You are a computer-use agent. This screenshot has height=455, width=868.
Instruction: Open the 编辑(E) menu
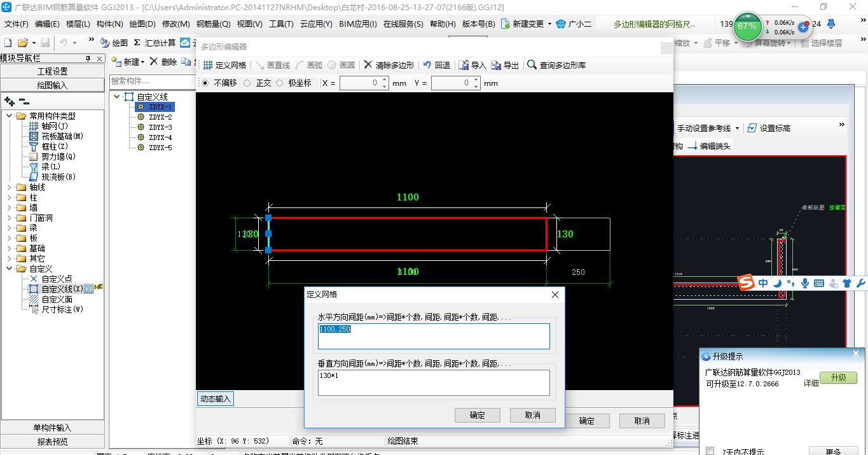pos(47,24)
